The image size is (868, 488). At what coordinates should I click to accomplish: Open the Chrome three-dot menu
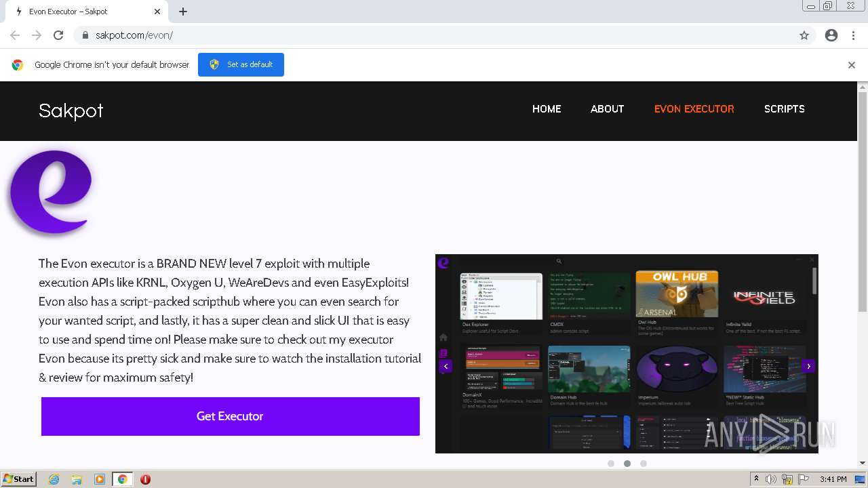(x=853, y=35)
